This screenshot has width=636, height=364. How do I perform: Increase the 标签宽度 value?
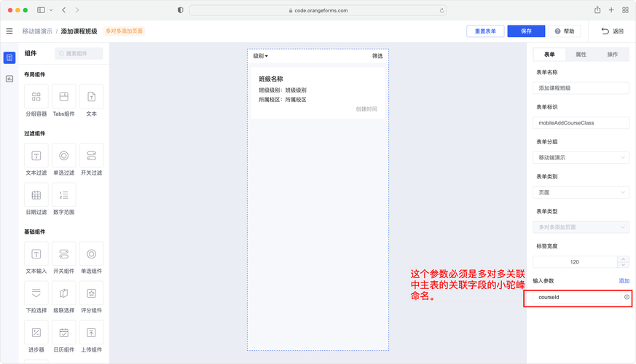[x=623, y=259]
